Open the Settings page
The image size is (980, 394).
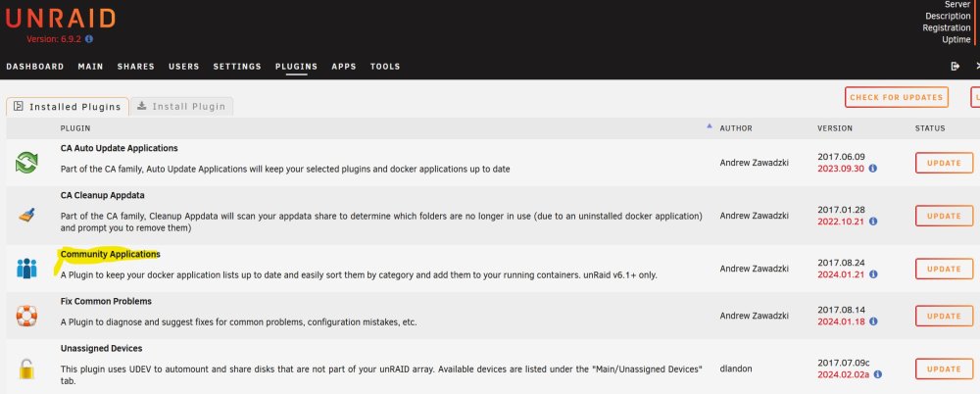237,67
